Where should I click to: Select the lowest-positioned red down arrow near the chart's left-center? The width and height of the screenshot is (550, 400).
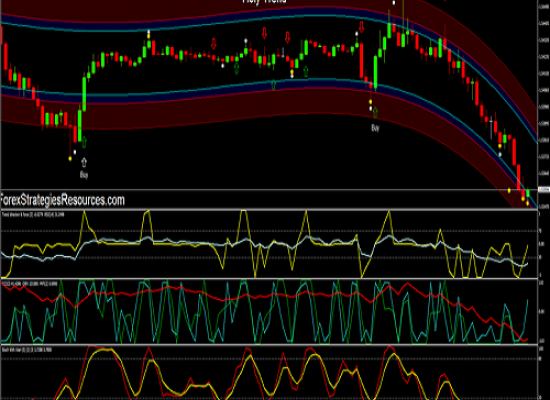pyautogui.click(x=214, y=44)
